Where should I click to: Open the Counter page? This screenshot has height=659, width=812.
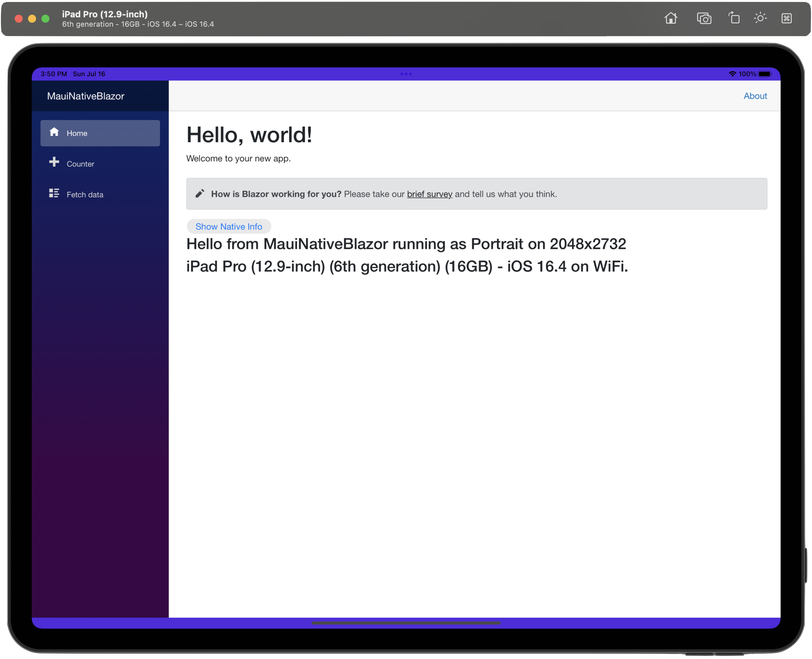[x=100, y=163]
